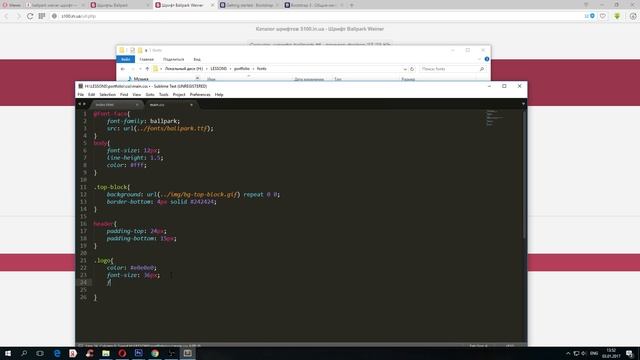Open the Home ribbon tab in Explorer
The height and width of the screenshot is (360, 640).
[x=147, y=60]
